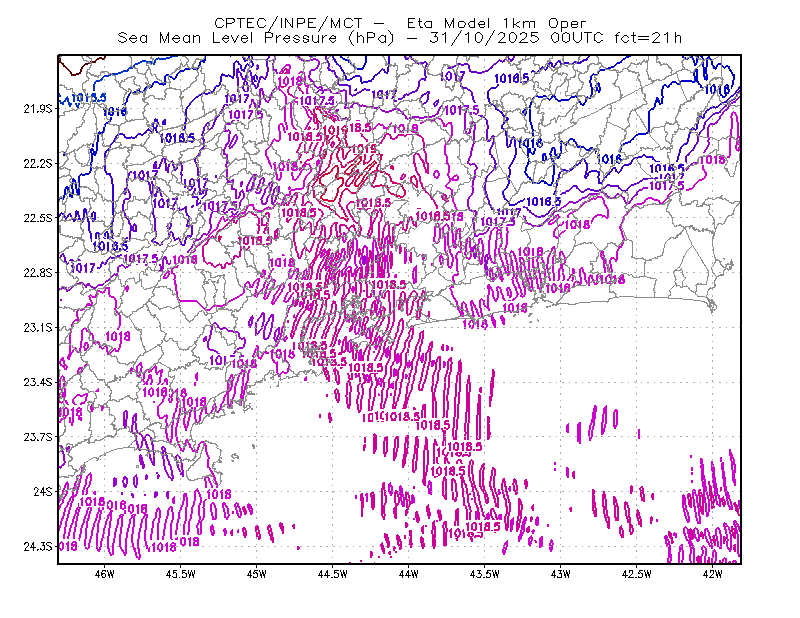Viewport: 800px width, 618px height.
Task: Click the 23.7S latitude axis label
Action: [x=38, y=437]
